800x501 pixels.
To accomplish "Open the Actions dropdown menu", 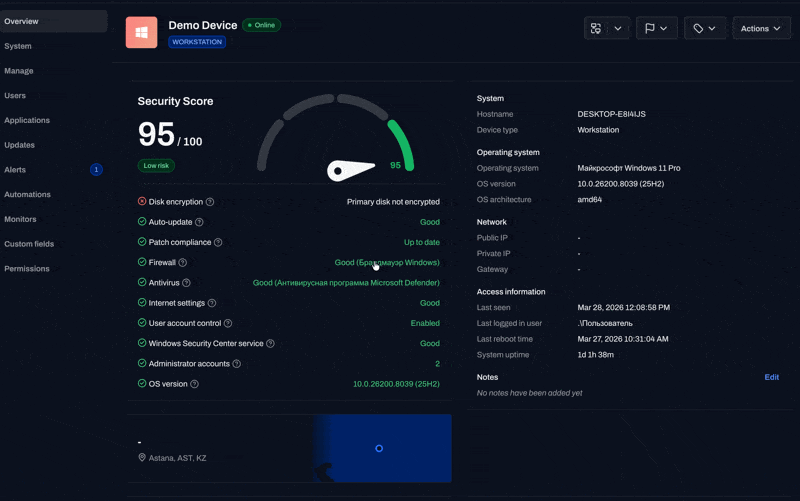I will coord(761,29).
